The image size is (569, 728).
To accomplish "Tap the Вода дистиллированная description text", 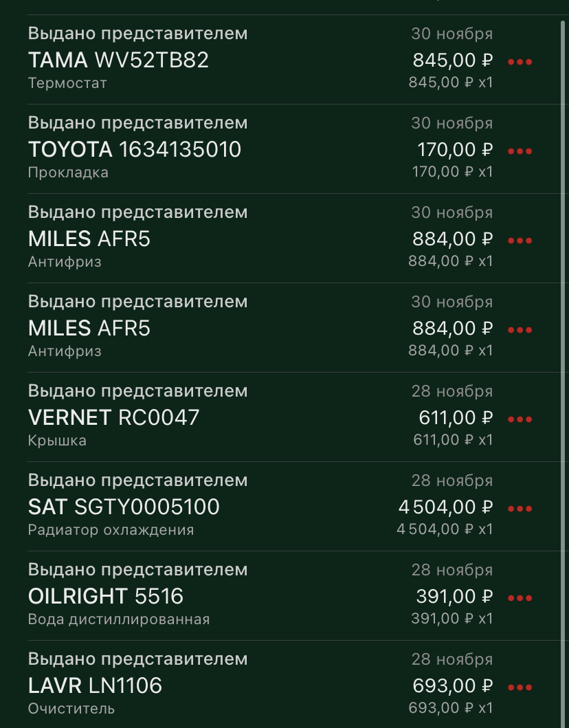I will (118, 619).
